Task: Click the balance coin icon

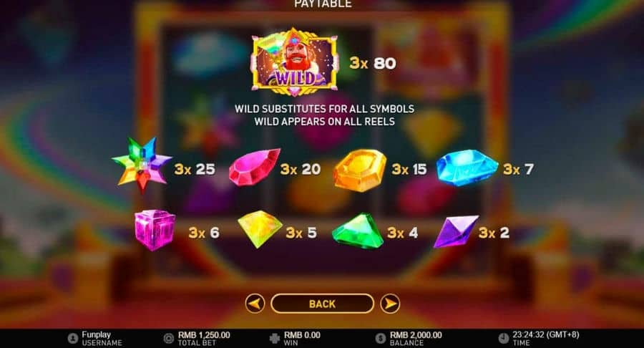Action: pyautogui.click(x=381, y=338)
